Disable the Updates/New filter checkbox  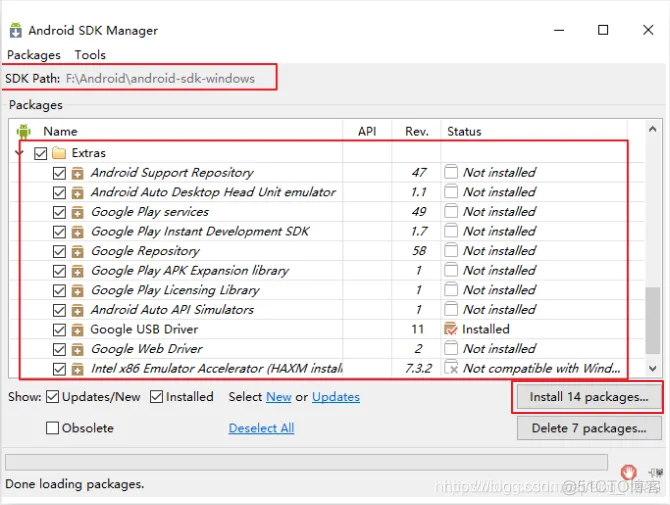[53, 397]
